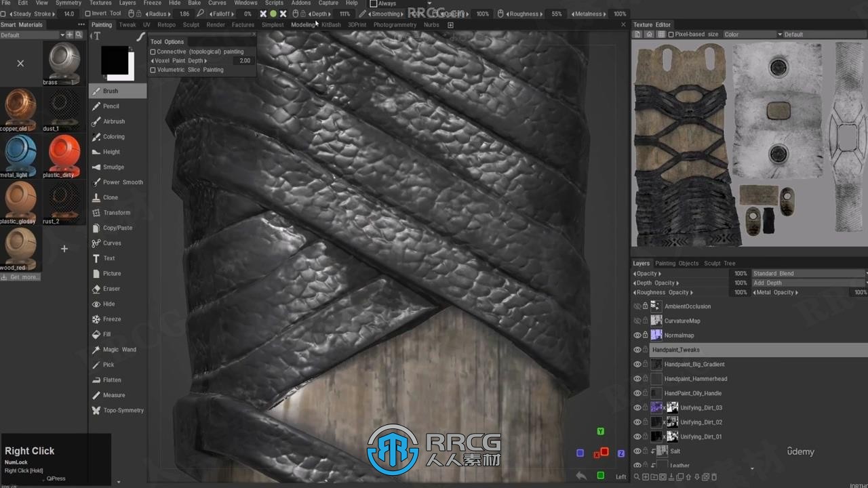The width and height of the screenshot is (868, 488).
Task: Open the Default smart materials folder dropdown
Action: coord(33,35)
